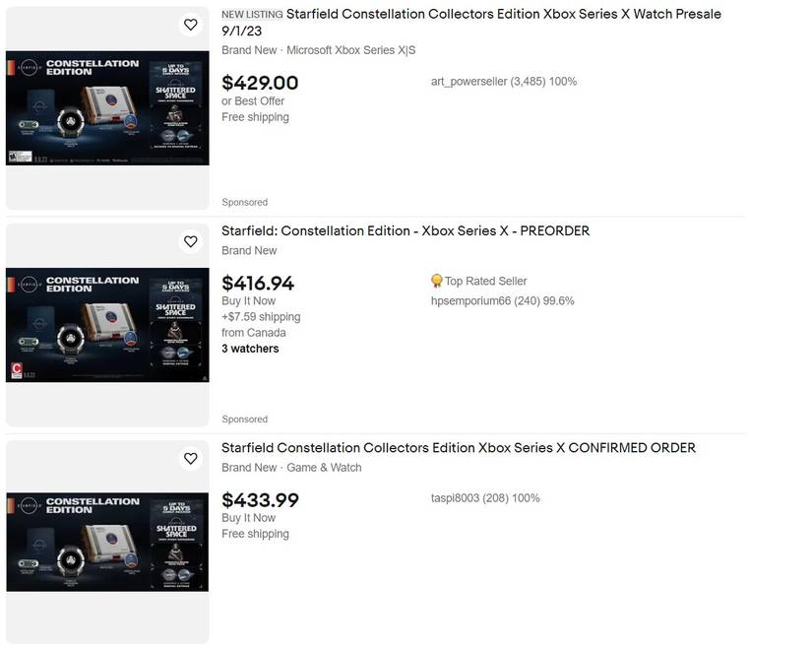Select the heart icon beside the $429.00 listing
812x647 pixels.
point(190,24)
